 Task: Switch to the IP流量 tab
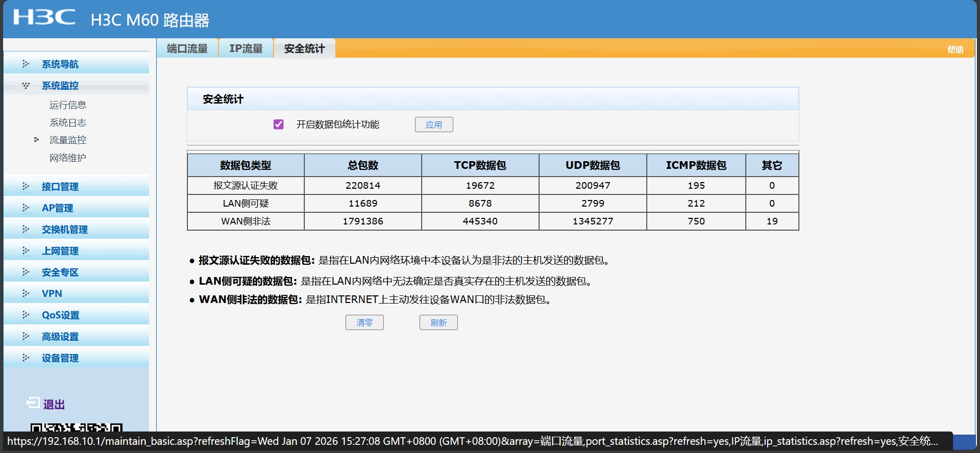click(246, 48)
